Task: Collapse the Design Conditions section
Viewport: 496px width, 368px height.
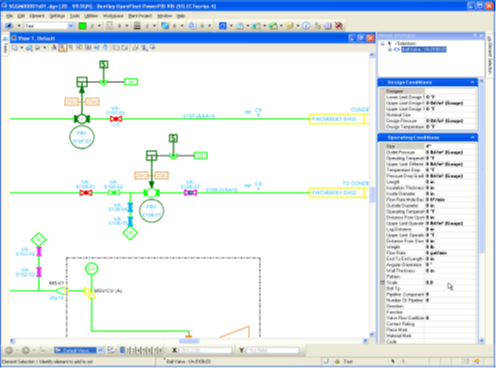Action: tap(472, 82)
